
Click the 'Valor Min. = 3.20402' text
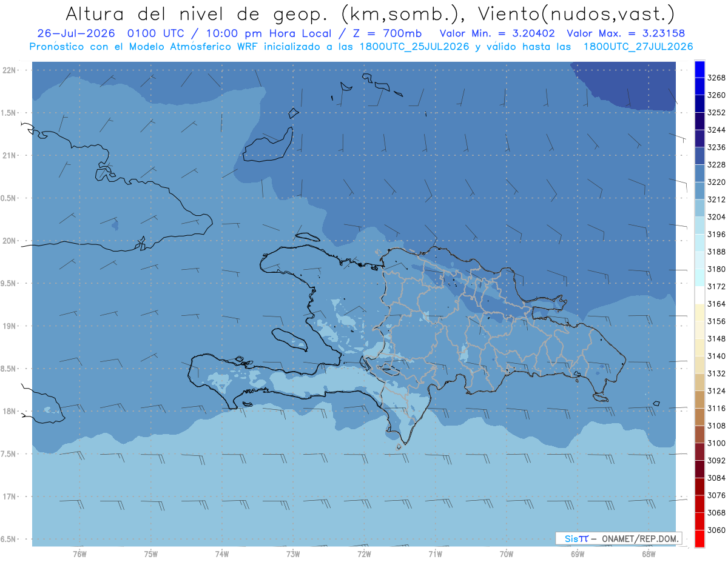click(498, 33)
